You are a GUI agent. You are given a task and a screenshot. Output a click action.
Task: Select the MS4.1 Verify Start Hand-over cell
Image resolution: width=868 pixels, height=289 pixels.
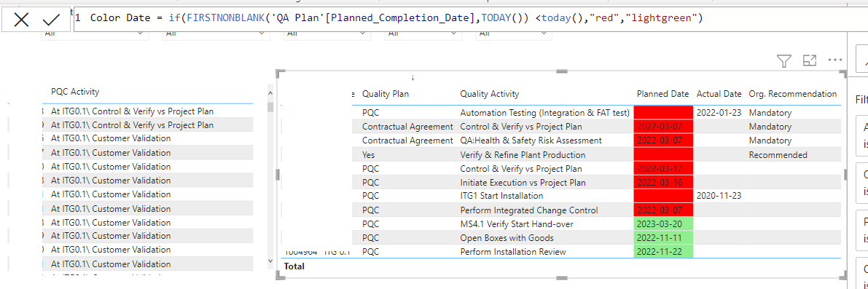(517, 223)
